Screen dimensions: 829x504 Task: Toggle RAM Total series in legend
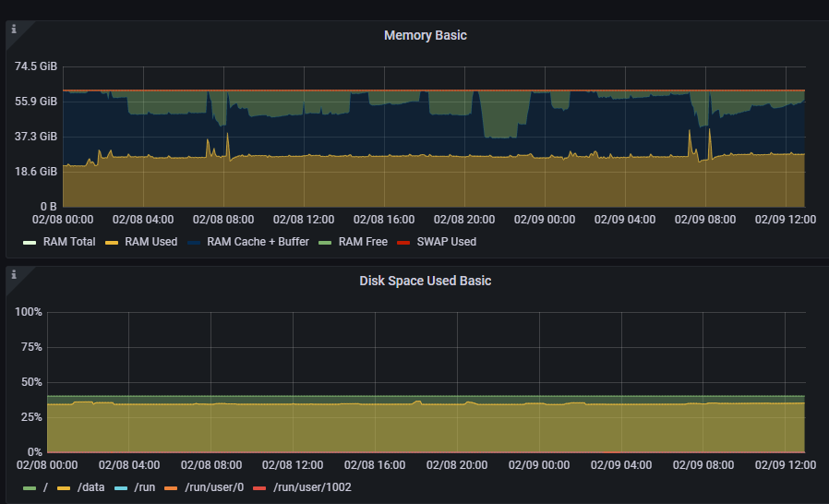[69, 242]
